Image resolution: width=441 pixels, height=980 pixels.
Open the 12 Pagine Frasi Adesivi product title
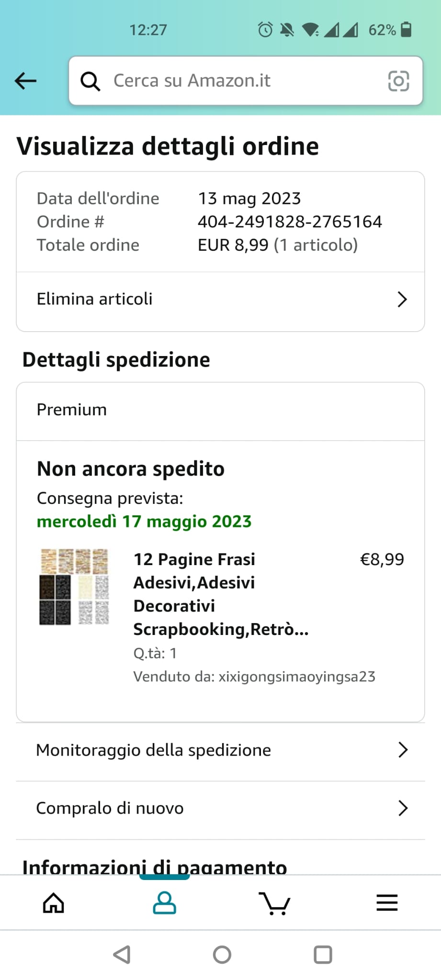point(220,594)
